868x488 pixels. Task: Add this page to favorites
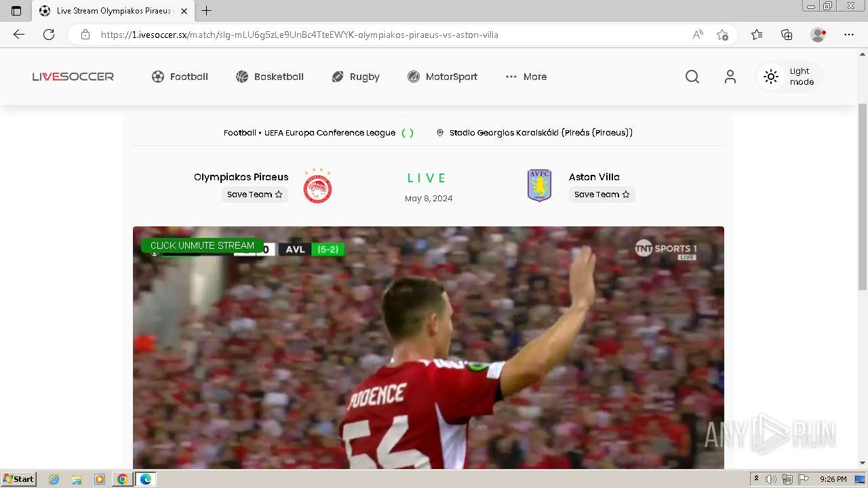point(722,35)
